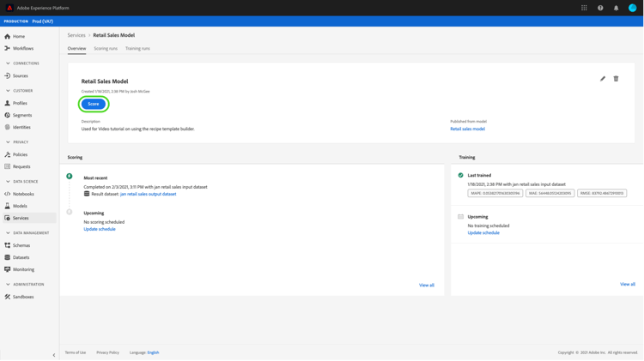This screenshot has width=644, height=361.
Task: Collapse the Data Science section
Action: pyautogui.click(x=8, y=181)
